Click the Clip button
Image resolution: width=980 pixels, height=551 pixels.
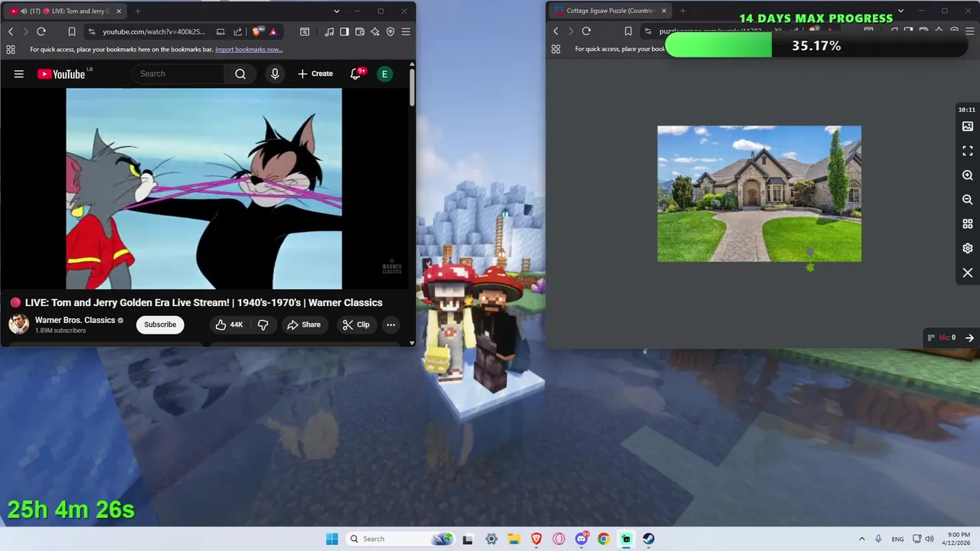356,324
